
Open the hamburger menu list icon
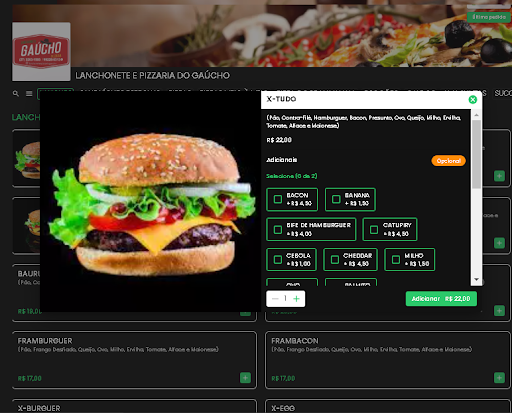tap(29, 94)
